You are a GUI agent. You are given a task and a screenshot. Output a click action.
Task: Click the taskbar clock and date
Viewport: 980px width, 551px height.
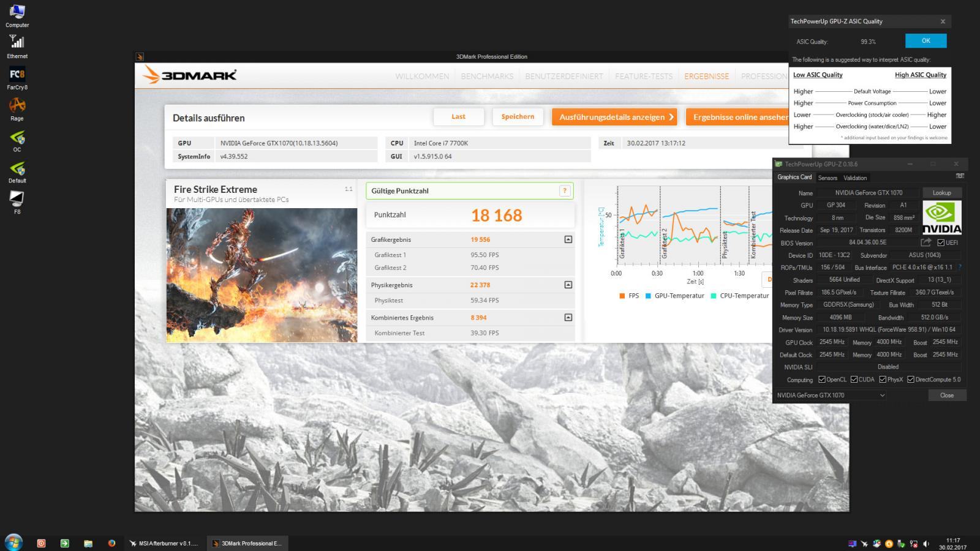(952, 544)
